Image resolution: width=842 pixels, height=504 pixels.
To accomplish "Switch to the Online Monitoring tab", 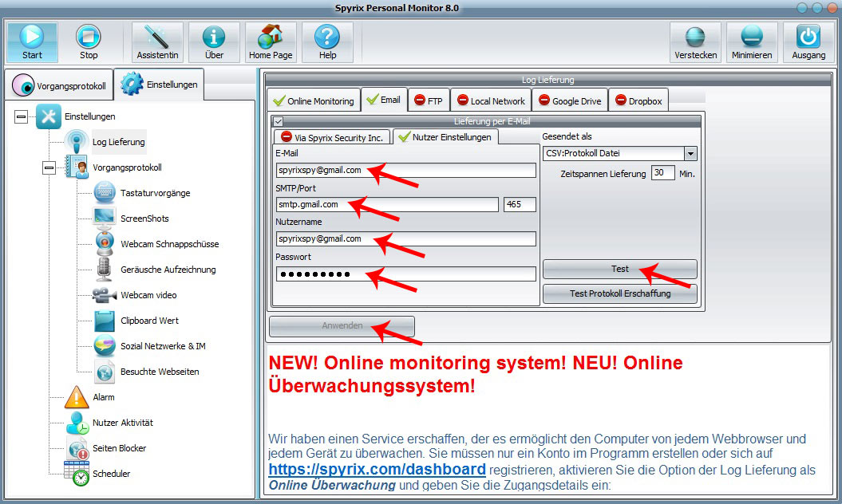I will 314,100.
